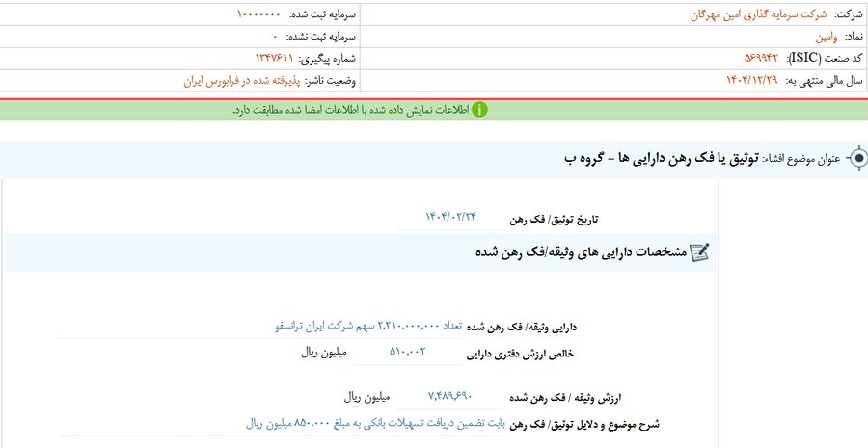Click the label وضعیت ناشر
The image size is (868, 448).
click(x=331, y=81)
